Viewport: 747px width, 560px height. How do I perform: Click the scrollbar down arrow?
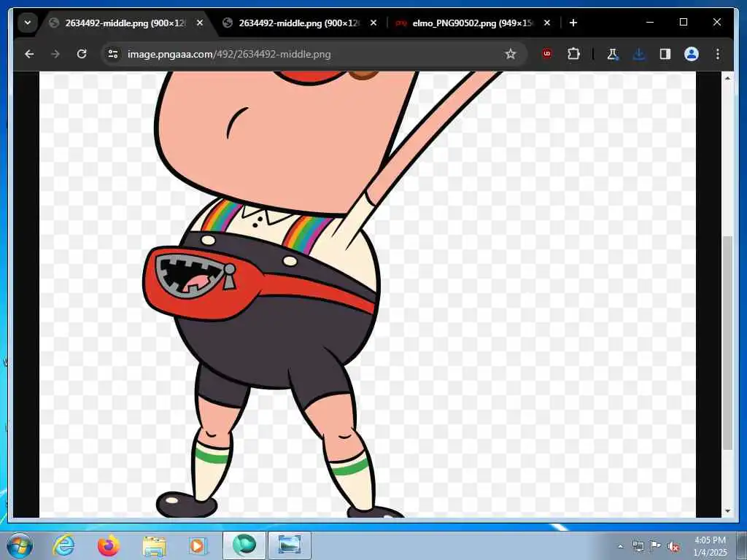pyautogui.click(x=727, y=511)
